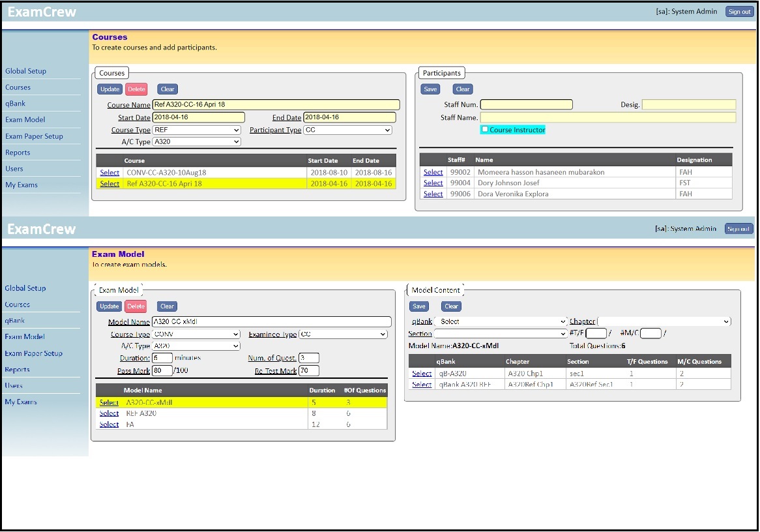
Task: Toggle the Course Instructor checkbox
Action: [x=485, y=130]
